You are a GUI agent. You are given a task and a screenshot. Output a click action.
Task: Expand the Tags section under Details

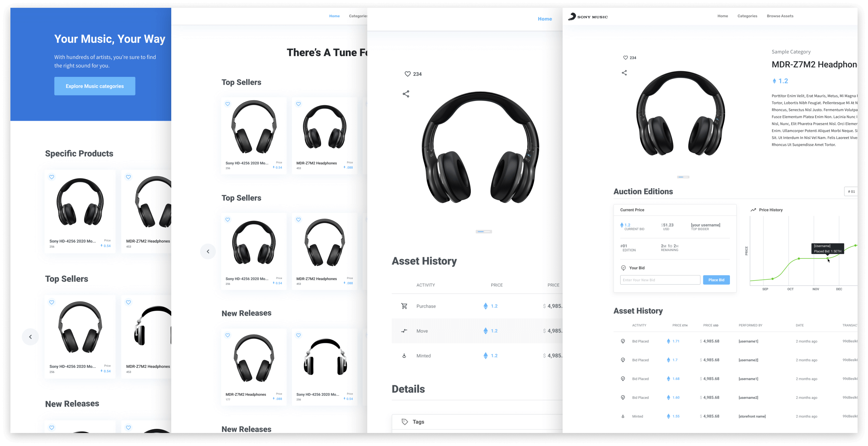[477, 422]
